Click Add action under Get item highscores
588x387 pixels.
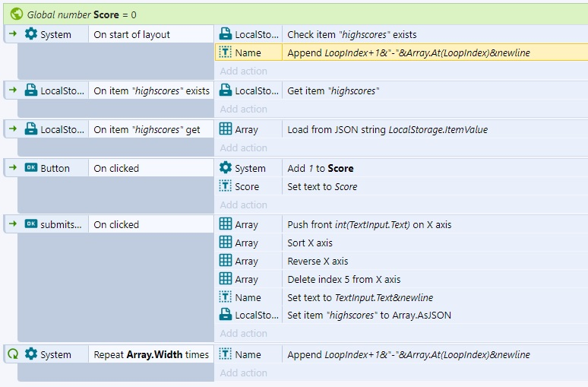point(243,109)
